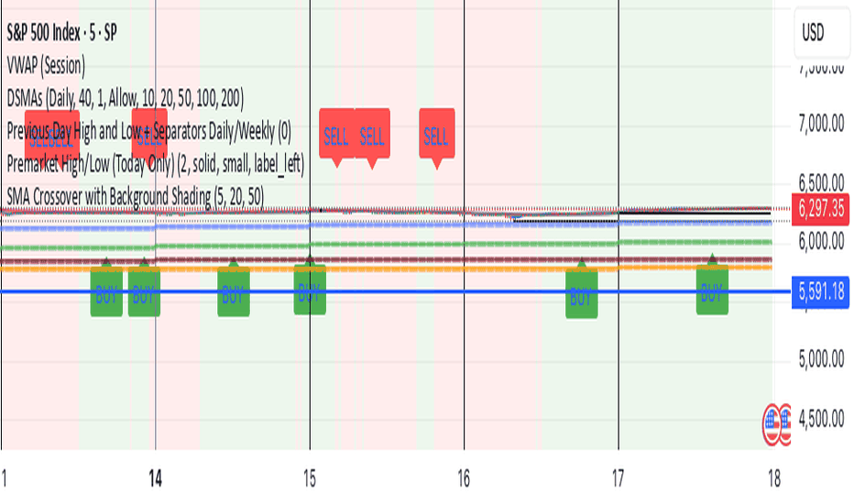Viewport: 854px width, 504px height.
Task: Click date 18 on the time axis
Action: pyautogui.click(x=774, y=479)
